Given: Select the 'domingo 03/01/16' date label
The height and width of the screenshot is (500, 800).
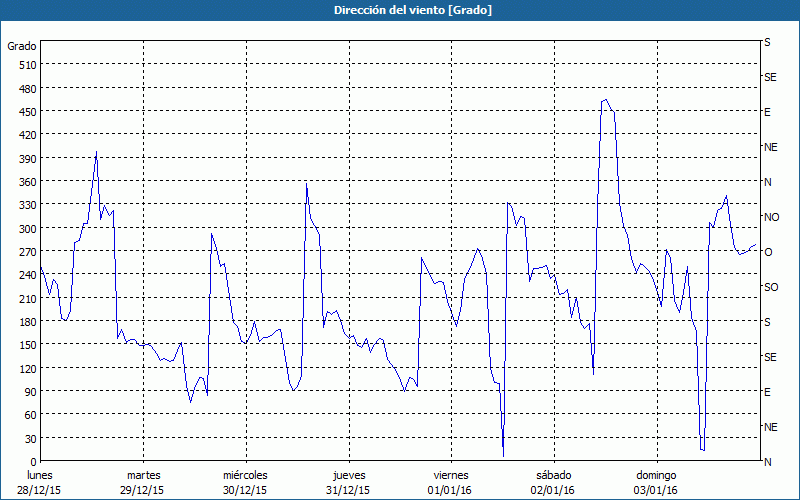Looking at the screenshot, I should [656, 482].
